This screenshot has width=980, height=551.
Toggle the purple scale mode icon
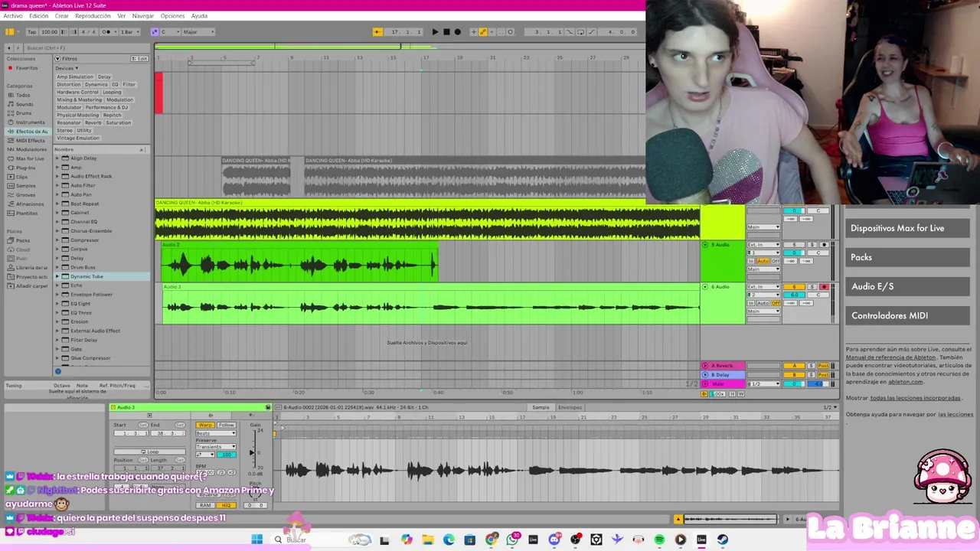click(x=155, y=31)
